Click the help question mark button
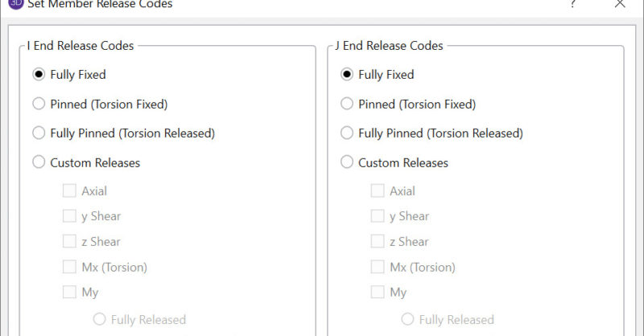The image size is (644, 336). (x=572, y=4)
